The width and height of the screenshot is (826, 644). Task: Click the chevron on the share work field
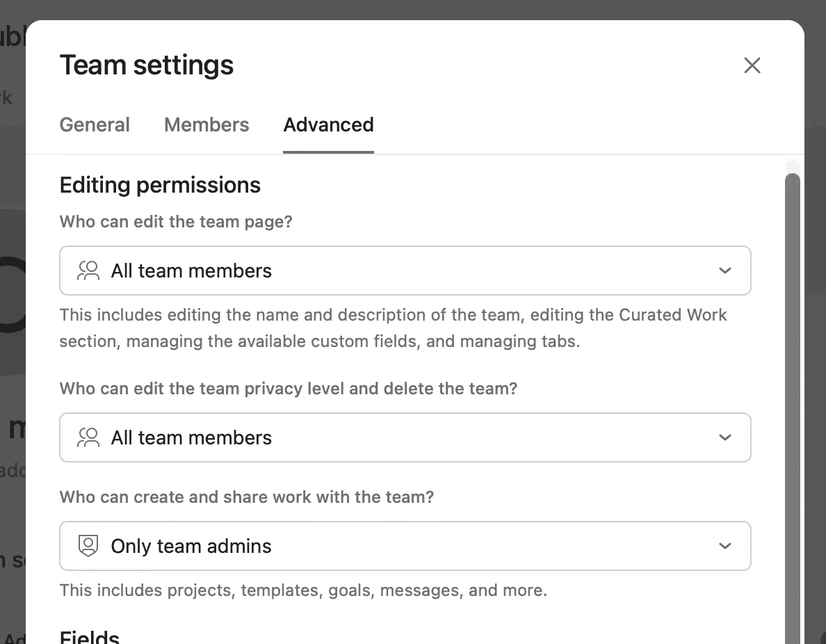coord(725,546)
